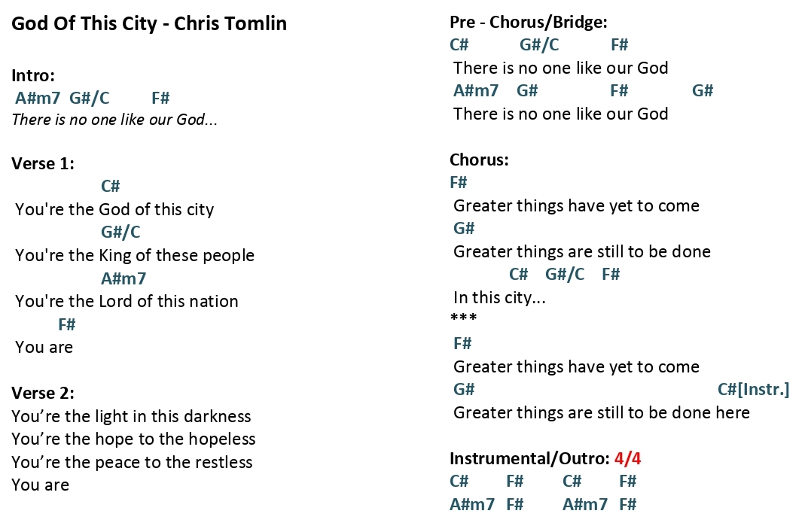This screenshot has height=532, width=808.
Task: Select the Intro heading
Action: click(33, 76)
